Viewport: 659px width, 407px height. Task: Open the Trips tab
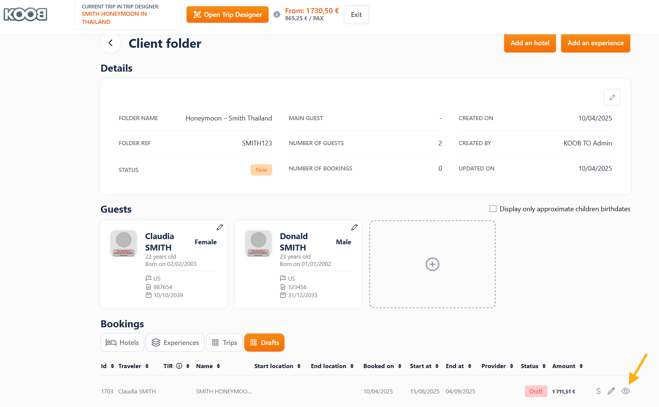click(x=224, y=343)
